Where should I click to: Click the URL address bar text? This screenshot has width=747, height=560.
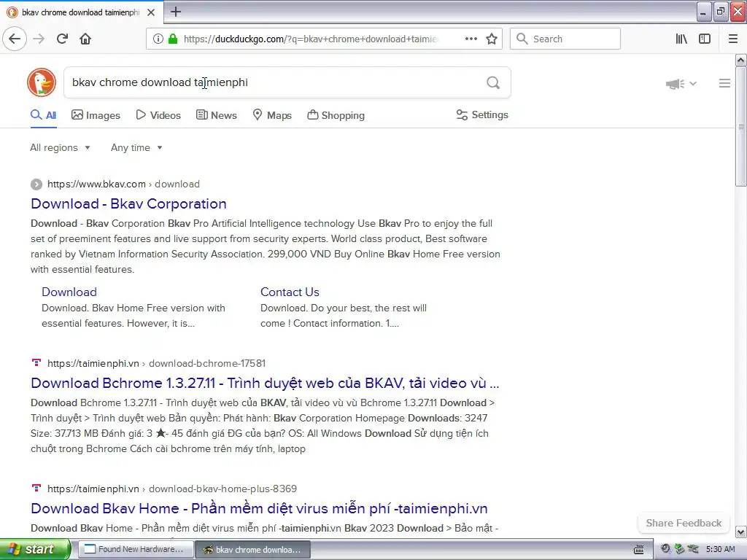[x=311, y=39]
